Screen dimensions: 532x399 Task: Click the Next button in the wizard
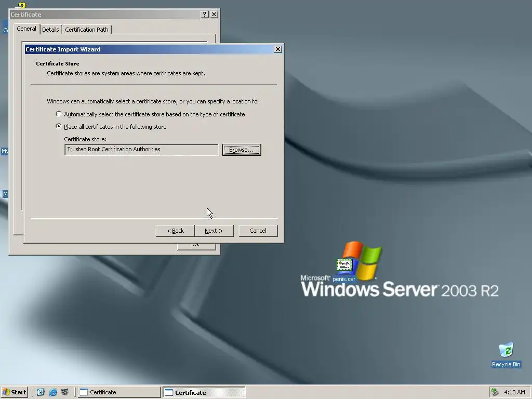point(214,231)
